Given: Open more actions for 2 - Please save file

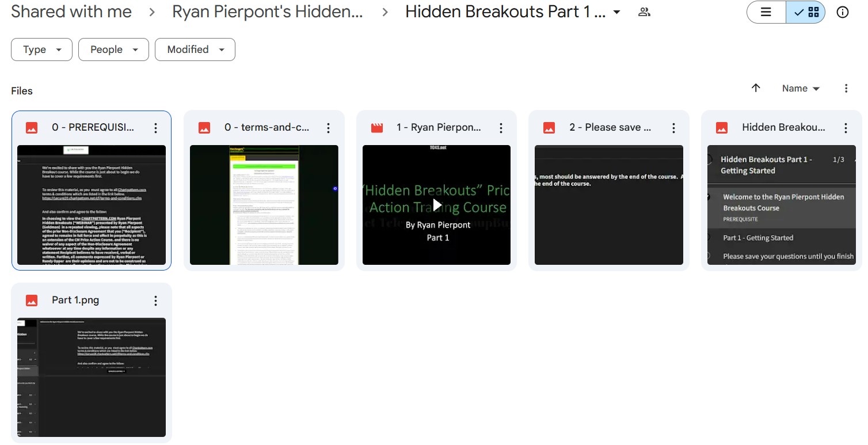Looking at the screenshot, I should [673, 128].
